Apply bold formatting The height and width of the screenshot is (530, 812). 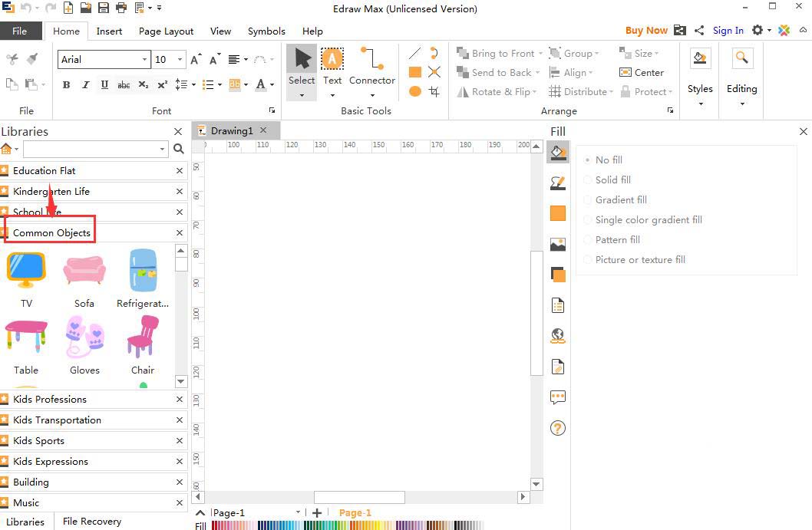point(66,85)
